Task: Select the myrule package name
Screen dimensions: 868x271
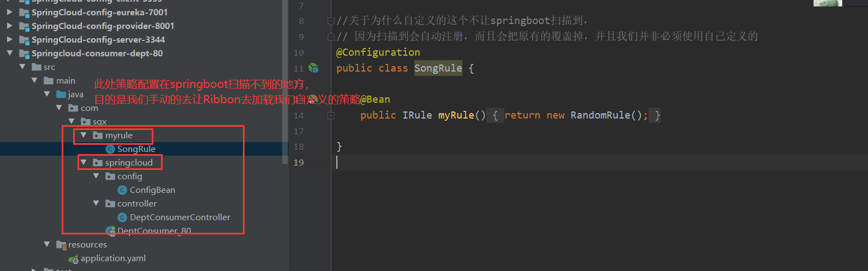Action: click(119, 135)
